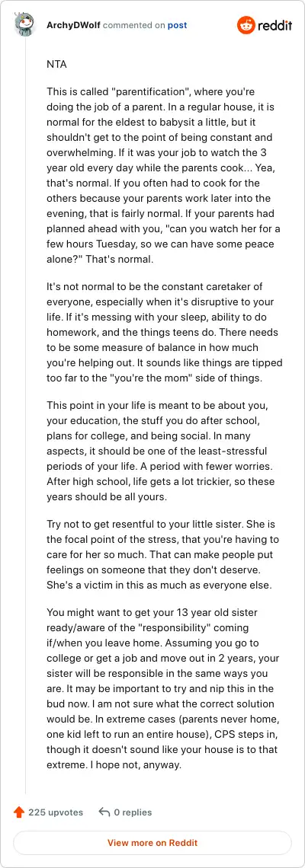This screenshot has width=305, height=868.
Task: Open the "0 replies" label
Action: [133, 812]
